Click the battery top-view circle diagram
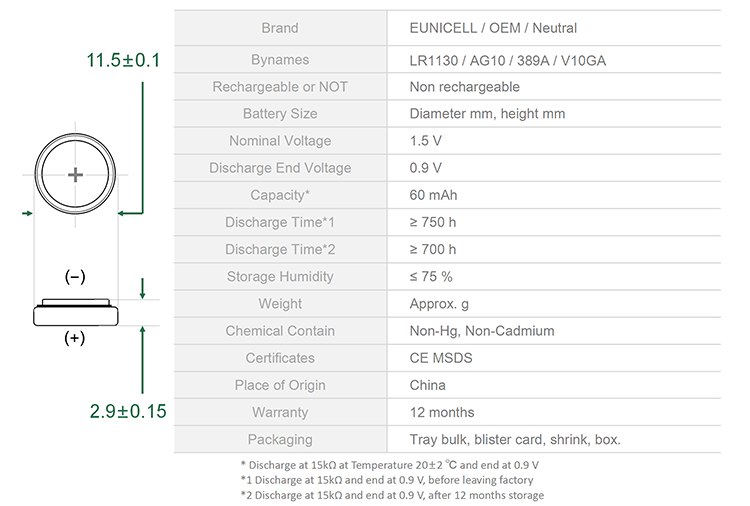This screenshot has height=506, width=750. tap(75, 174)
